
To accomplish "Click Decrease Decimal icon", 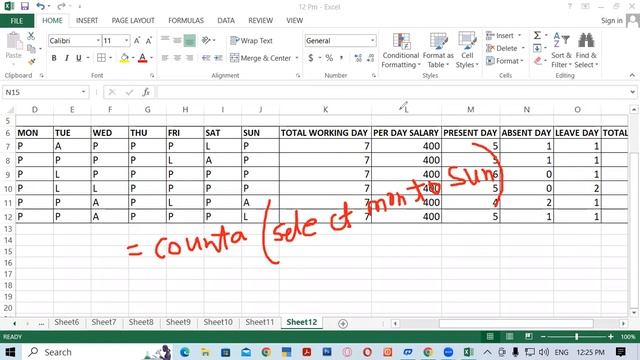I will [371, 58].
